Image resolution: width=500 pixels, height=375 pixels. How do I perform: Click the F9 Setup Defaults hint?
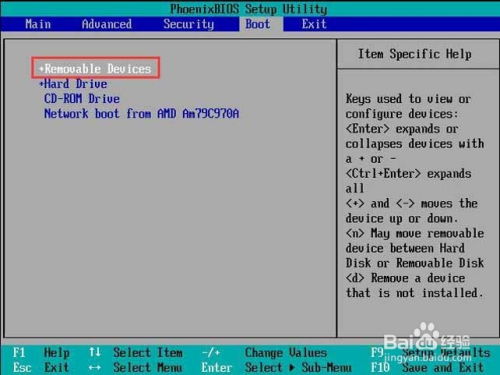pyautogui.click(x=431, y=352)
